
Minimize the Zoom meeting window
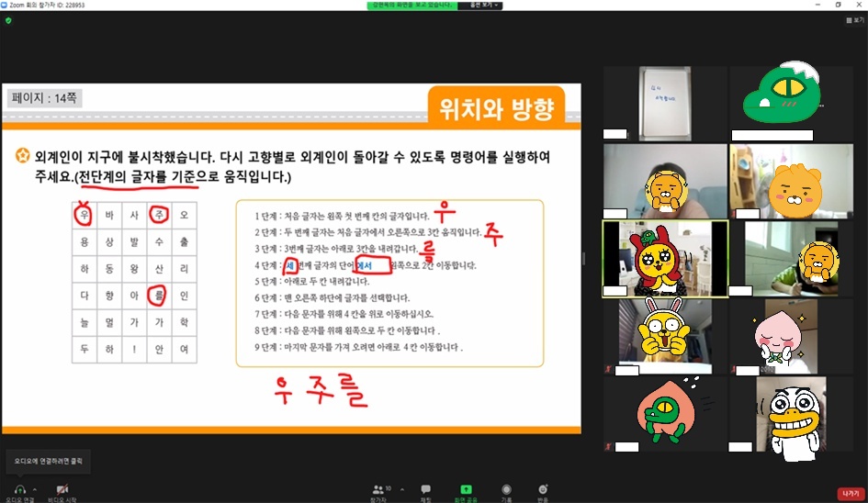click(817, 5)
